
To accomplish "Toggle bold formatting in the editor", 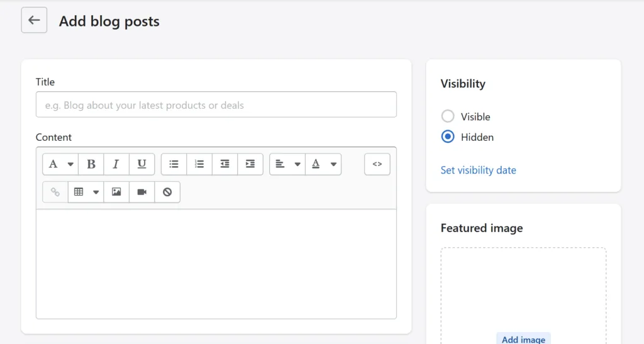I will coord(91,164).
